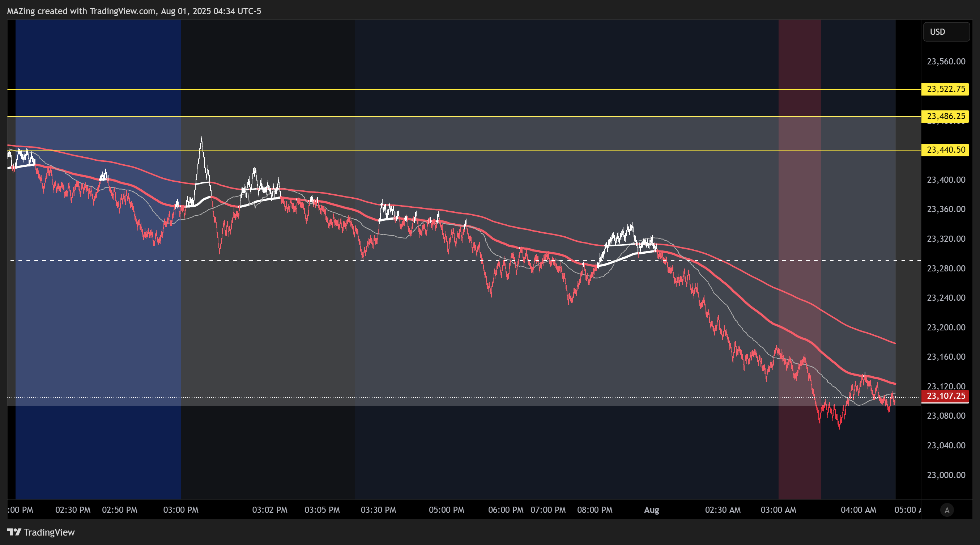Click the 23,160.00 price axis value
Image resolution: width=980 pixels, height=545 pixels.
coord(946,356)
